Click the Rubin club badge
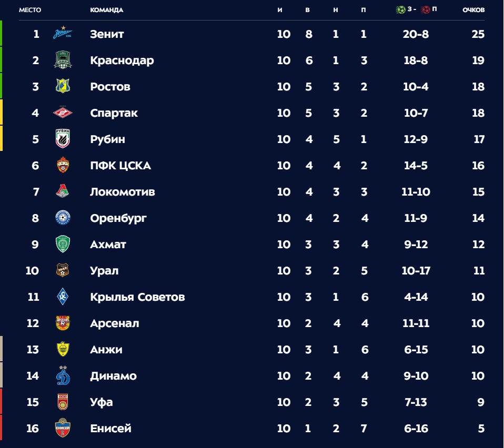This screenshot has height=448, width=504. [x=63, y=139]
